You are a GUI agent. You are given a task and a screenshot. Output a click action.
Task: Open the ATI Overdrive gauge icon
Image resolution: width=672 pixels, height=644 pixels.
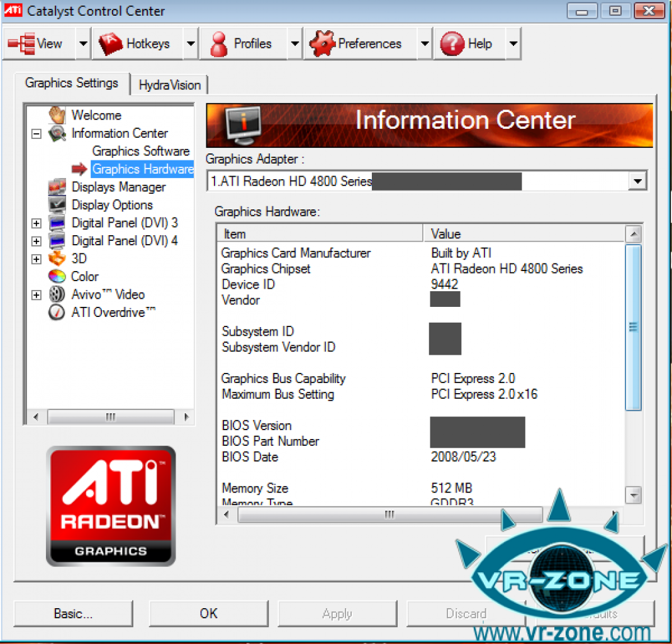(57, 313)
